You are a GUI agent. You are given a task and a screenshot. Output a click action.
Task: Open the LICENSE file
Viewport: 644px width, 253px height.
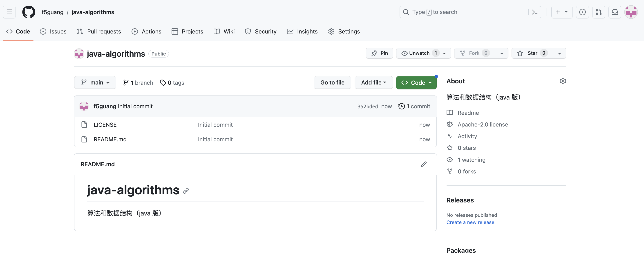105,125
